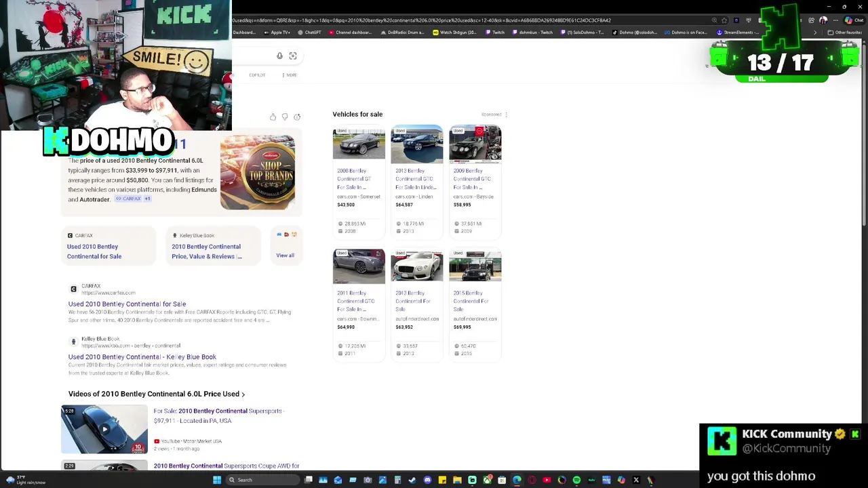Click the browser profile avatar icon

point(823,20)
